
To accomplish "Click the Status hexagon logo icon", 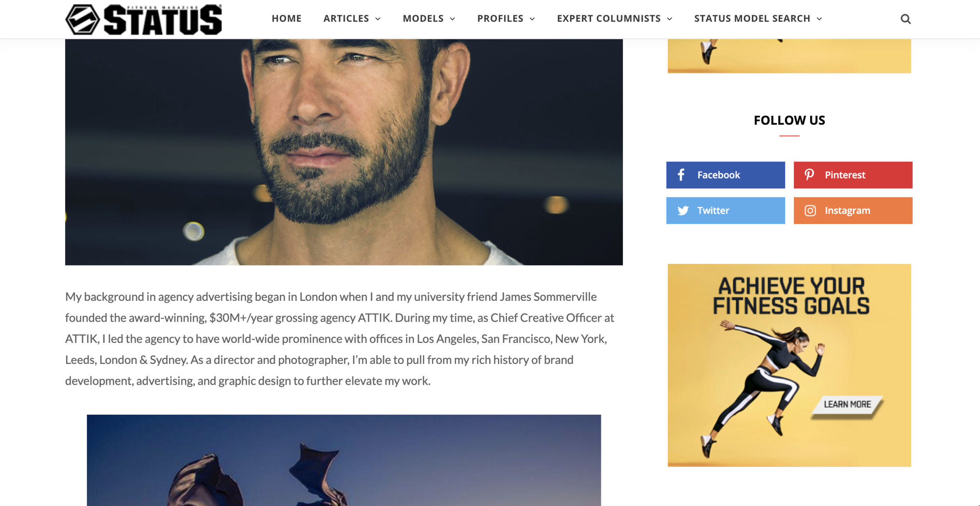I will coord(82,20).
